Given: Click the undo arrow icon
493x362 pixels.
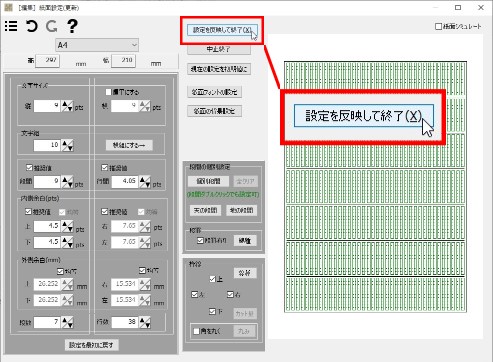Looking at the screenshot, I should (32, 26).
